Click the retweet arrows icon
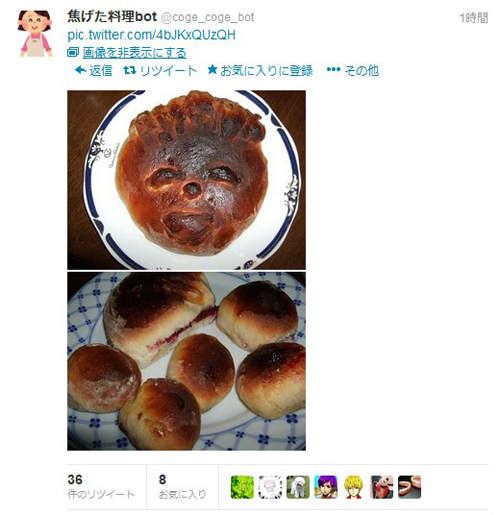Image resolution: width=500 pixels, height=515 pixels. click(129, 70)
